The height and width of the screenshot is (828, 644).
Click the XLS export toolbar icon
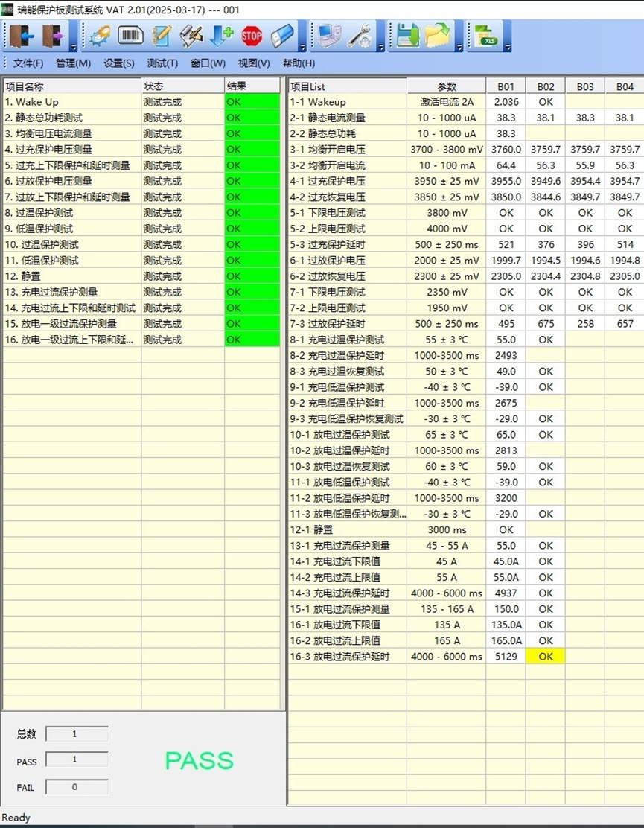[x=486, y=36]
